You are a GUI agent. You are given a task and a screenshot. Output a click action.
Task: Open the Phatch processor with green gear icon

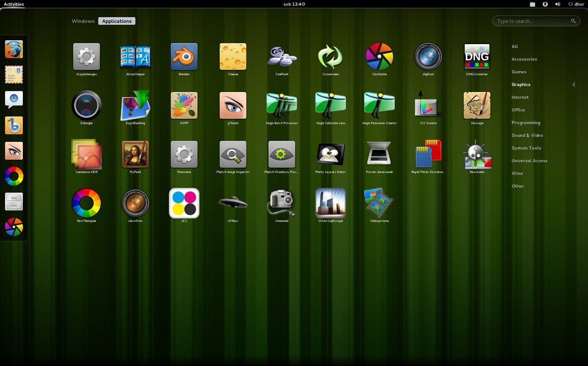282,154
